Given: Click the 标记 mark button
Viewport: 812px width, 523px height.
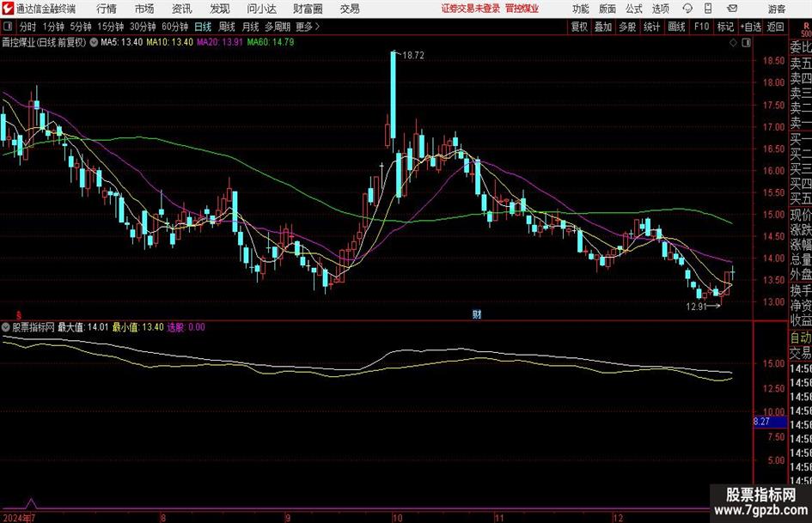Looking at the screenshot, I should pos(725,27).
